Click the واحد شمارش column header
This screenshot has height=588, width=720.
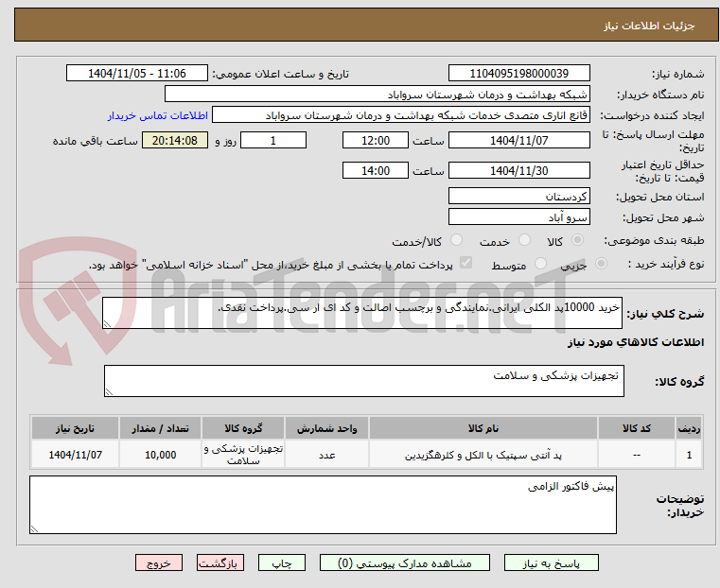(x=327, y=428)
